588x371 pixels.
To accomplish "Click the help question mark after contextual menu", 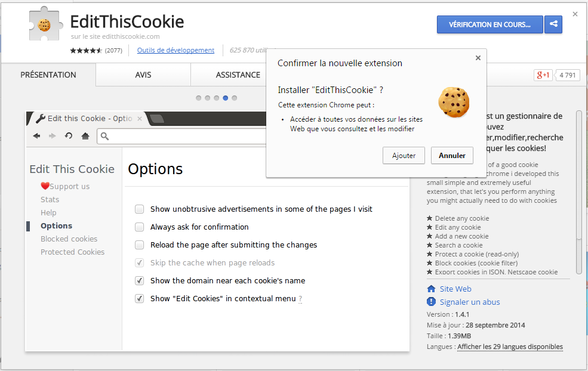I will tap(300, 299).
